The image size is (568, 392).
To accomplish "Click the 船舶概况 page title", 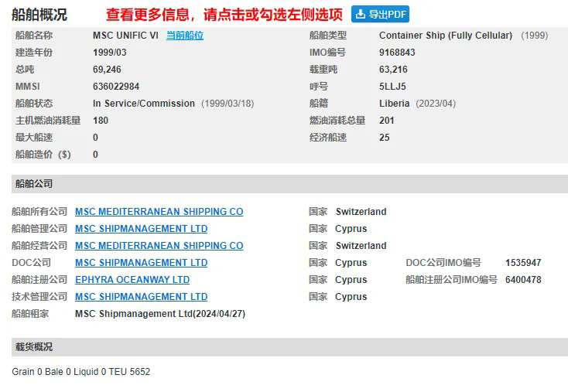I will pos(39,15).
